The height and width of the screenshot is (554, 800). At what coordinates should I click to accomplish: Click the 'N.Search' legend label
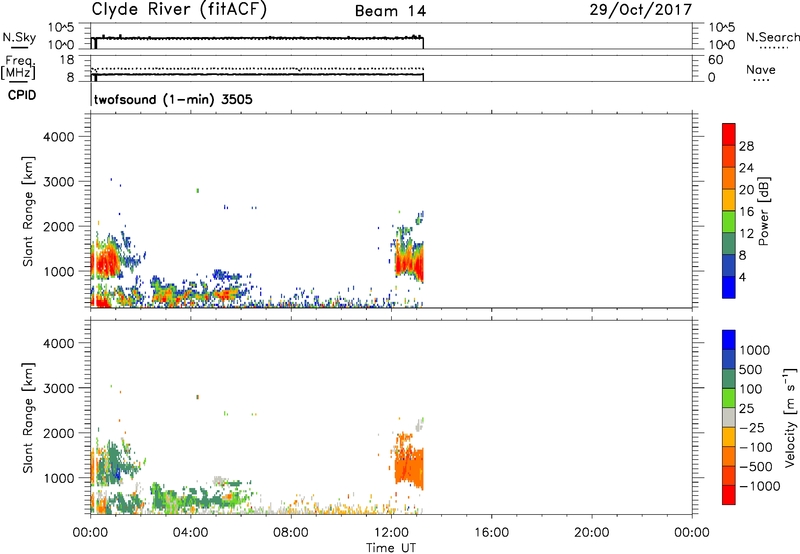pyautogui.click(x=772, y=37)
